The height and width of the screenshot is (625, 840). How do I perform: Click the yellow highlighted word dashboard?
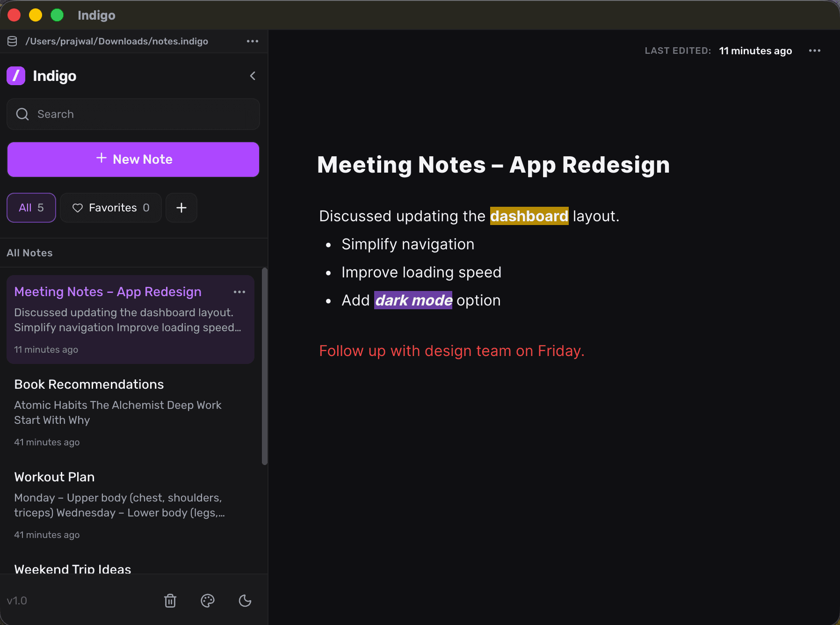coord(529,216)
